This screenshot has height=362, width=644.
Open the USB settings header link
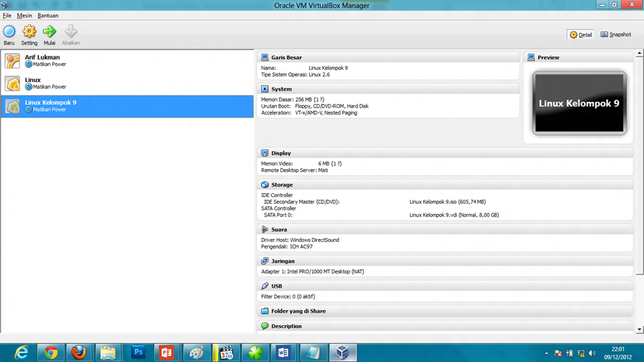click(x=277, y=286)
